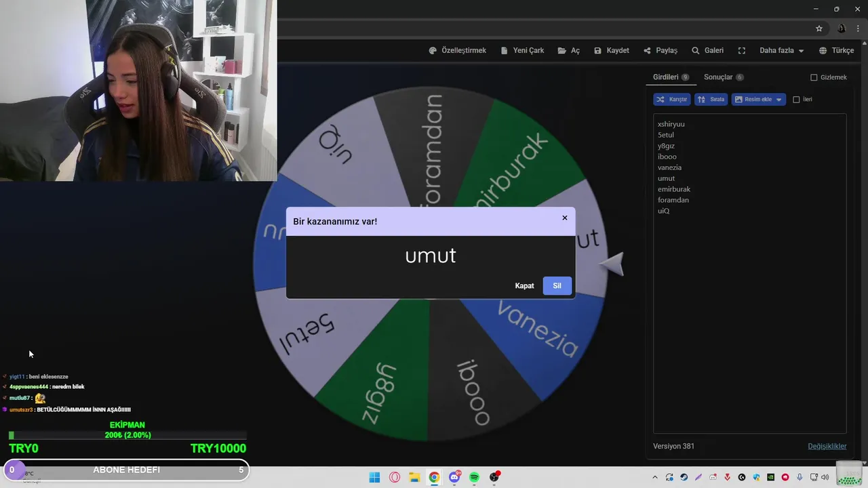This screenshot has height=488, width=868.
Task: Open File Explorer from taskbar
Action: pos(414,477)
